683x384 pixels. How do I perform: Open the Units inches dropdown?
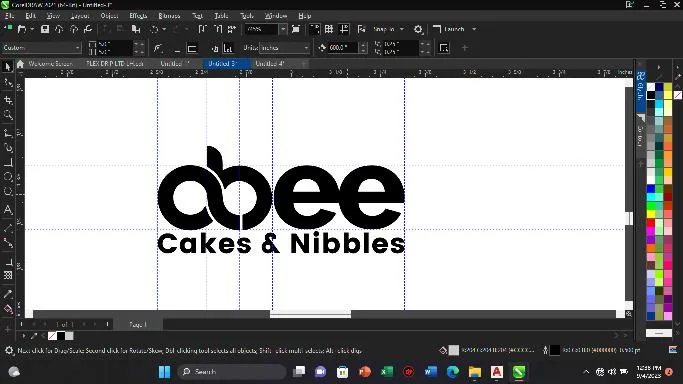click(x=284, y=47)
